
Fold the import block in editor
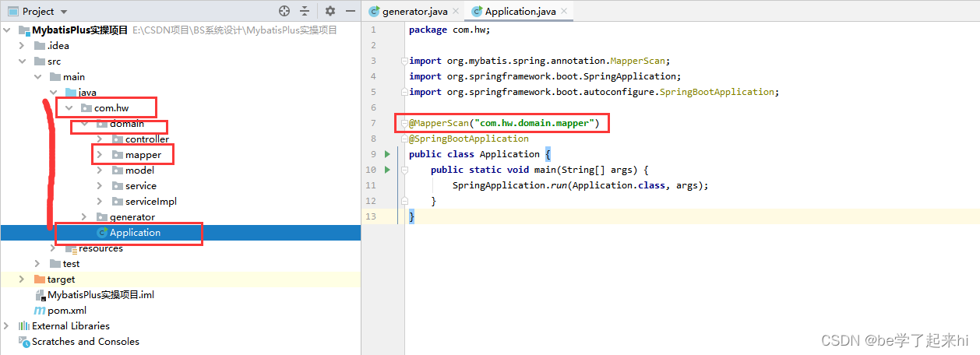click(x=403, y=61)
